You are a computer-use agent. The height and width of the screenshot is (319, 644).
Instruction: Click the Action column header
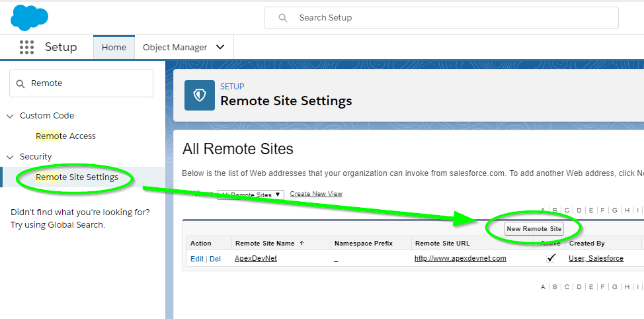pos(201,244)
